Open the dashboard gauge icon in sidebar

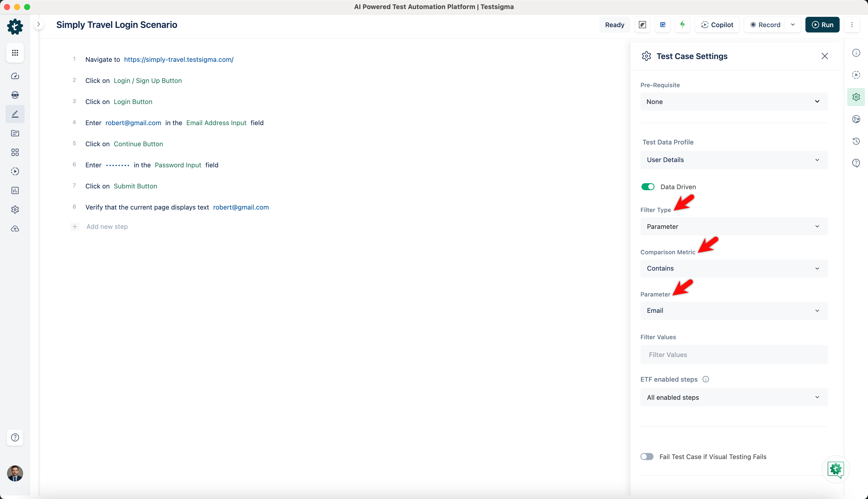coord(15,76)
